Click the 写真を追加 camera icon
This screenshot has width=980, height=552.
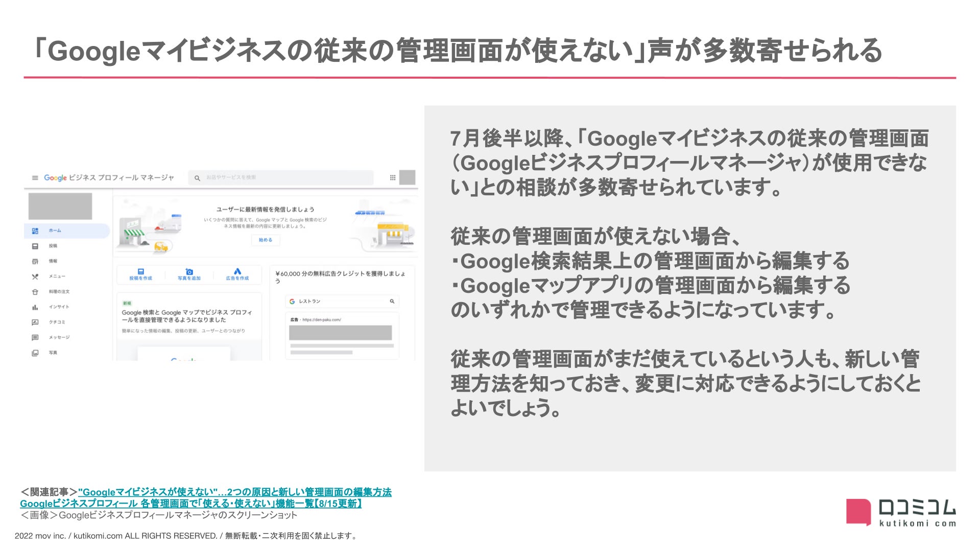click(x=189, y=271)
